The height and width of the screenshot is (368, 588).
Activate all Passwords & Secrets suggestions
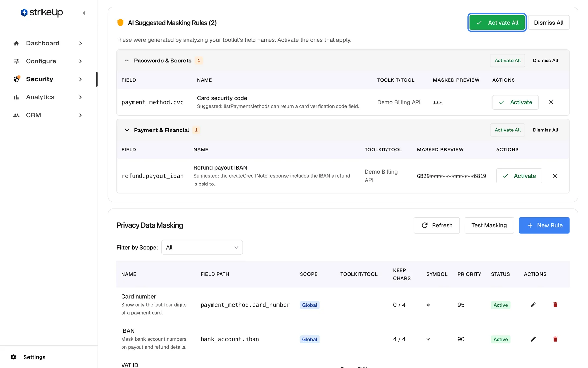coord(507,61)
